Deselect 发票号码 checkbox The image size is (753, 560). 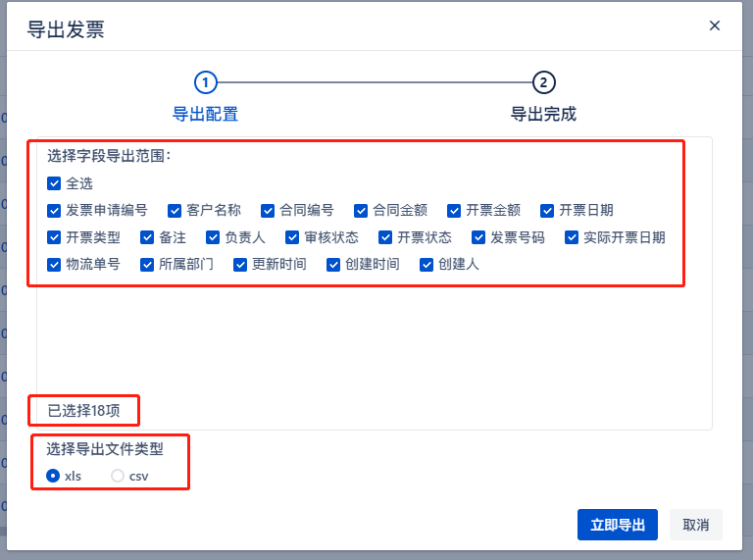point(478,237)
